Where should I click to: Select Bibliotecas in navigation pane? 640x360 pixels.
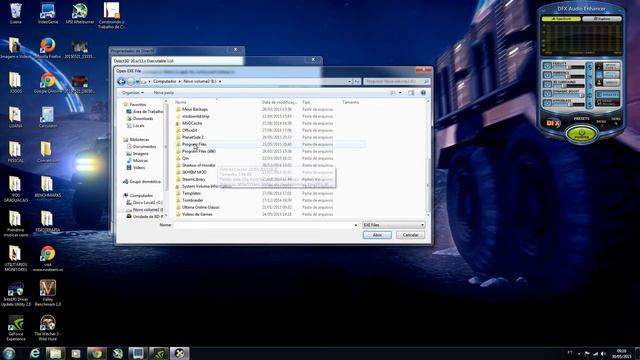tap(137, 140)
